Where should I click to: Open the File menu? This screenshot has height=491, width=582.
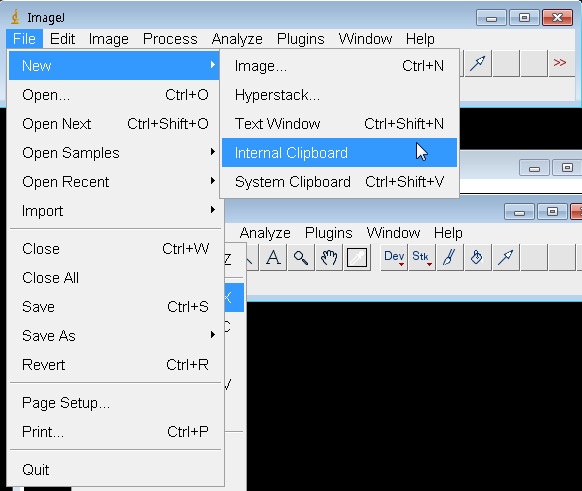(24, 39)
